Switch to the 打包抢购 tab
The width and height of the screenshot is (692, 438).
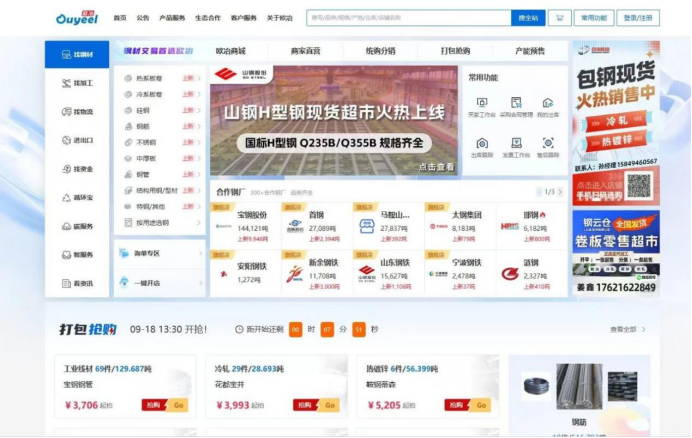coord(455,51)
